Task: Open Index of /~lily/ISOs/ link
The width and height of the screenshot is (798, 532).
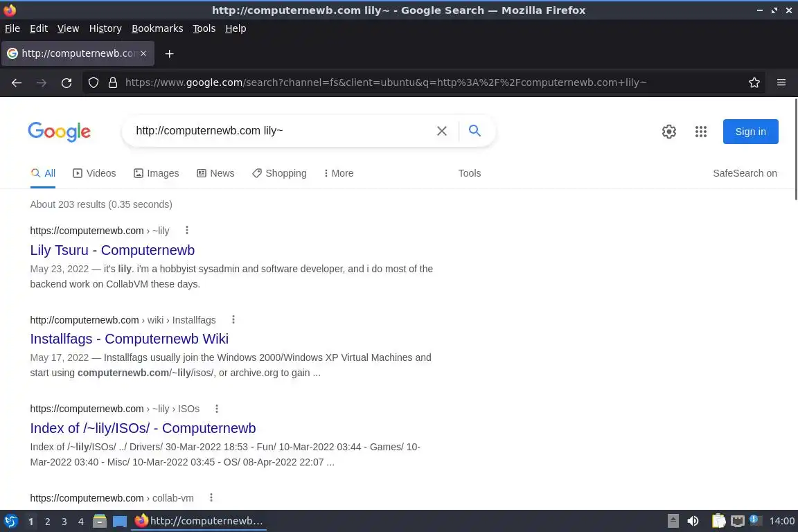Action: [143, 428]
